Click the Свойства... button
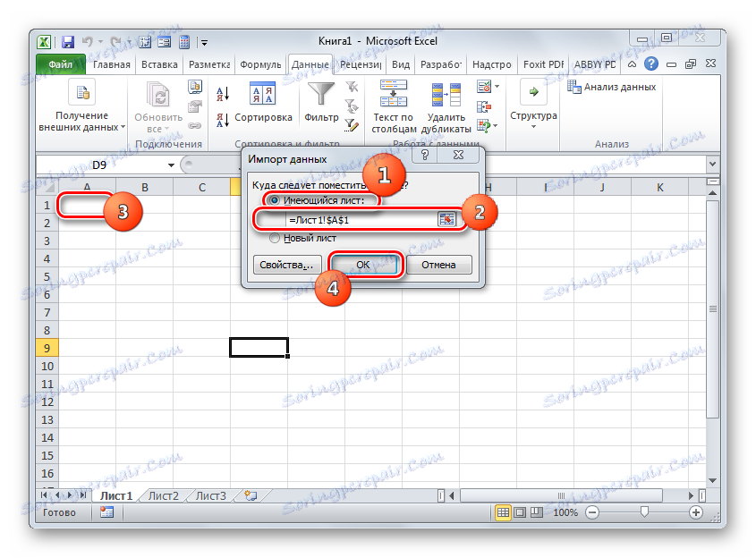The width and height of the screenshot is (756, 558). (x=286, y=265)
